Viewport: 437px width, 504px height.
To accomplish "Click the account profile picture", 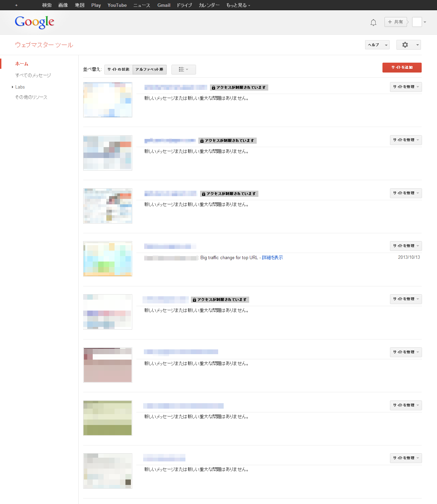I will pos(417,22).
